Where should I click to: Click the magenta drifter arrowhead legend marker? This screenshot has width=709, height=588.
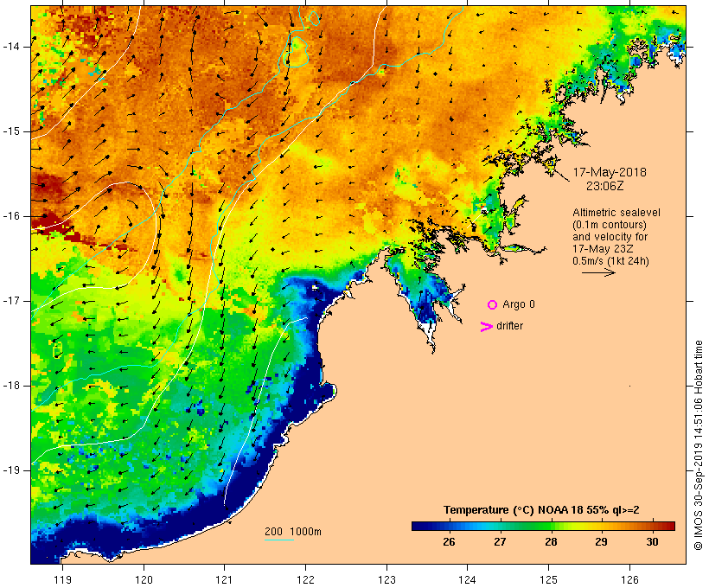point(487,327)
